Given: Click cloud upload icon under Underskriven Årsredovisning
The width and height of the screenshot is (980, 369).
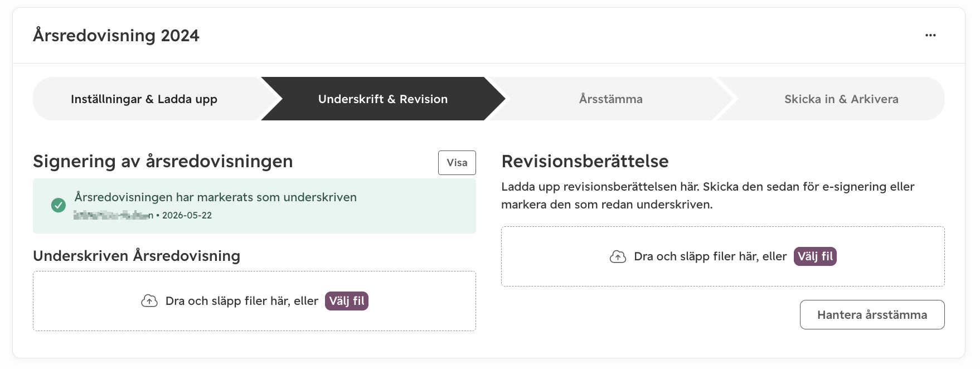Looking at the screenshot, I should (149, 301).
